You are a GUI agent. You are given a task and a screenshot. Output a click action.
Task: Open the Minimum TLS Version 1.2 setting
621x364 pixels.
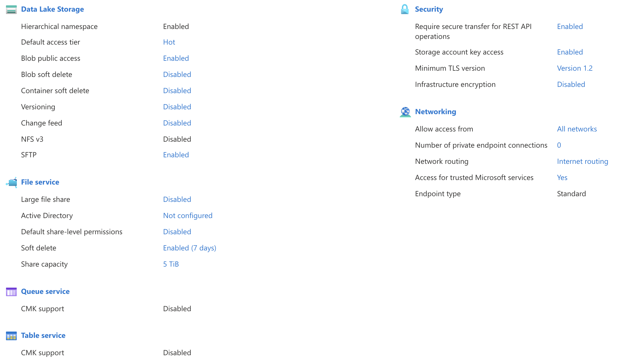[575, 68]
